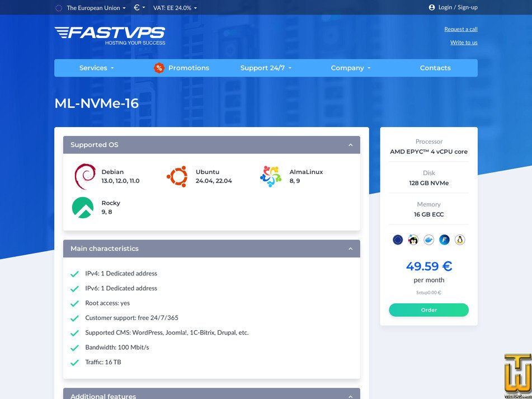The height and width of the screenshot is (399, 532).
Task: Click the Rocky Linux green logo
Action: (83, 208)
